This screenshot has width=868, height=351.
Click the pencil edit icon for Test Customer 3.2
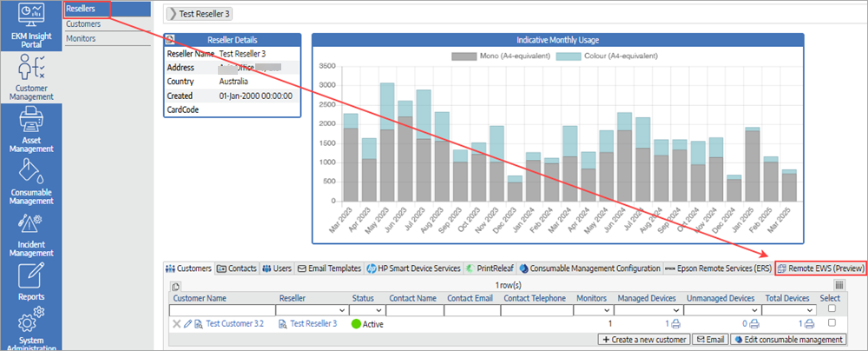pos(187,324)
